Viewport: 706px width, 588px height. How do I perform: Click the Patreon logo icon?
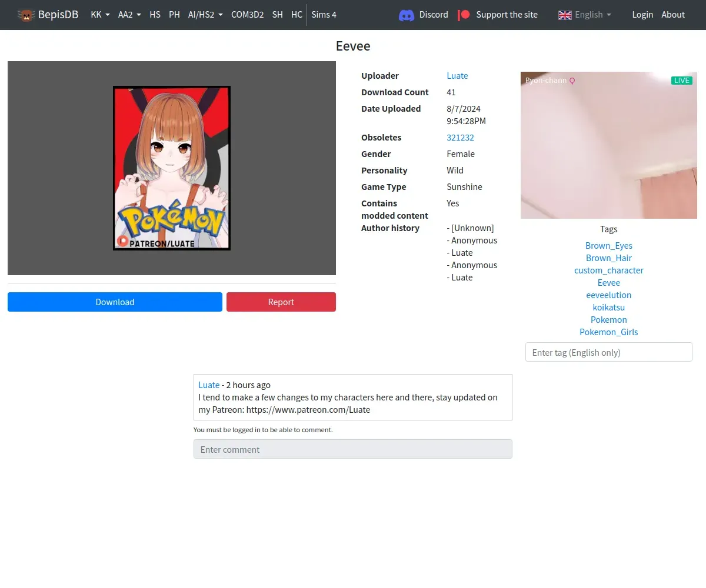pyautogui.click(x=464, y=15)
